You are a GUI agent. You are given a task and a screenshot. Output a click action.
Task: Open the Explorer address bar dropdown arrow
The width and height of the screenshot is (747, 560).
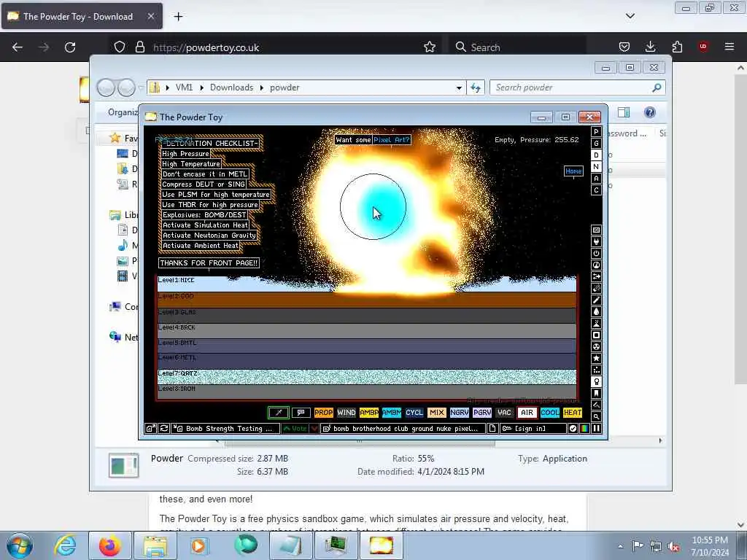[x=459, y=87]
